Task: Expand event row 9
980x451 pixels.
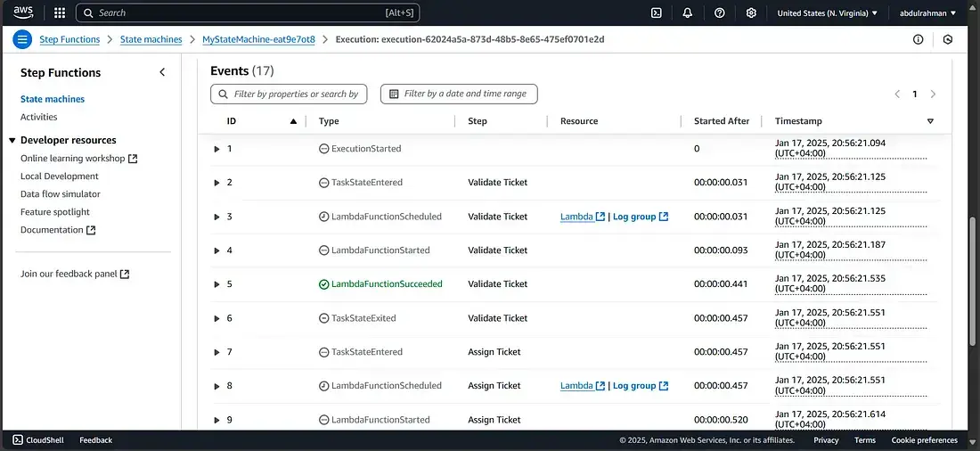Action: tap(216, 421)
